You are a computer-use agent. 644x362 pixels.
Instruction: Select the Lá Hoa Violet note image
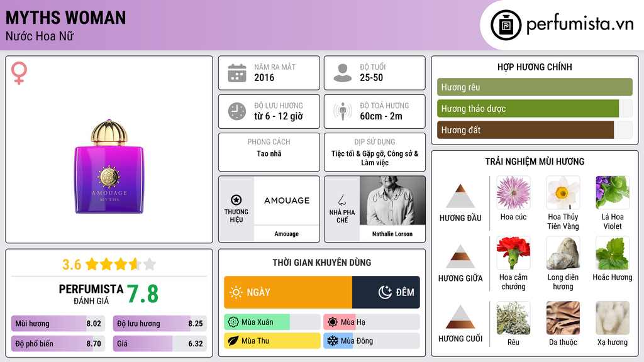(613, 192)
